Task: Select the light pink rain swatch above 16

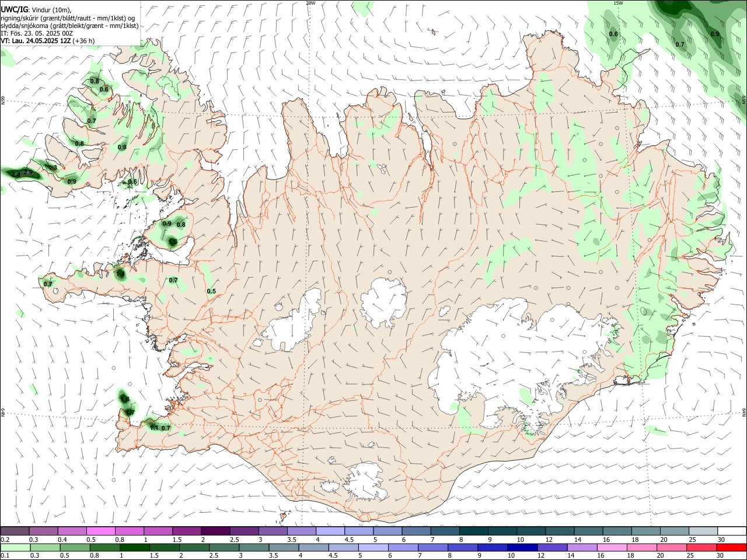Action: (611, 547)
